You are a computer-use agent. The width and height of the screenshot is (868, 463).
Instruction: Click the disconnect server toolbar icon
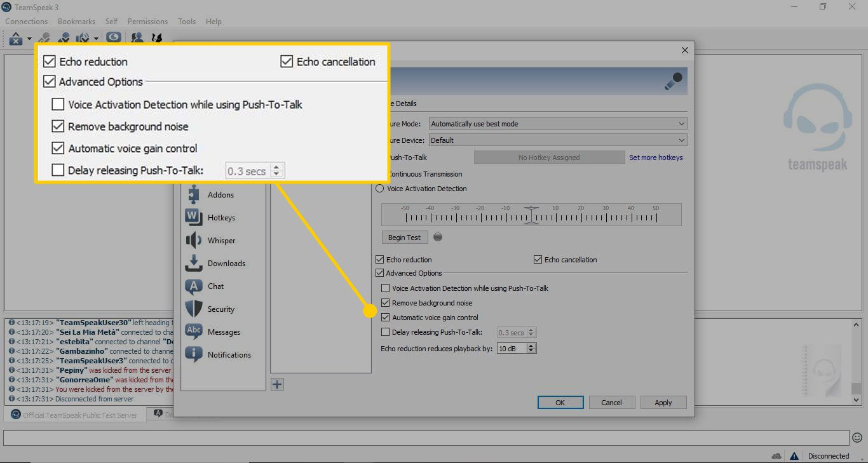point(16,39)
